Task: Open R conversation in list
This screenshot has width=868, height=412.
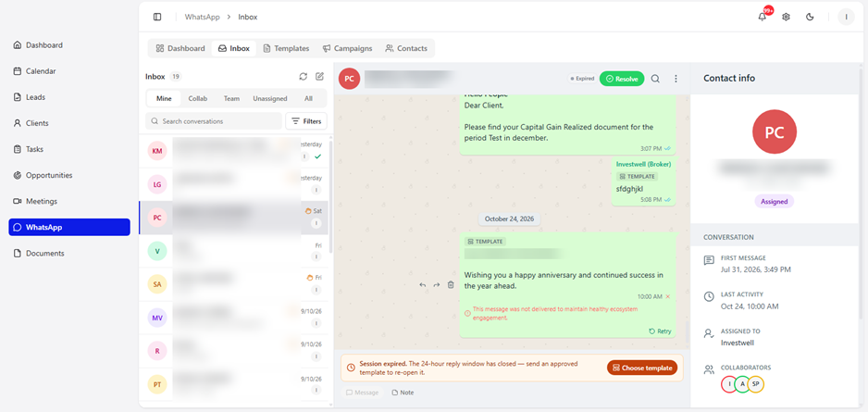Action: coord(233,351)
